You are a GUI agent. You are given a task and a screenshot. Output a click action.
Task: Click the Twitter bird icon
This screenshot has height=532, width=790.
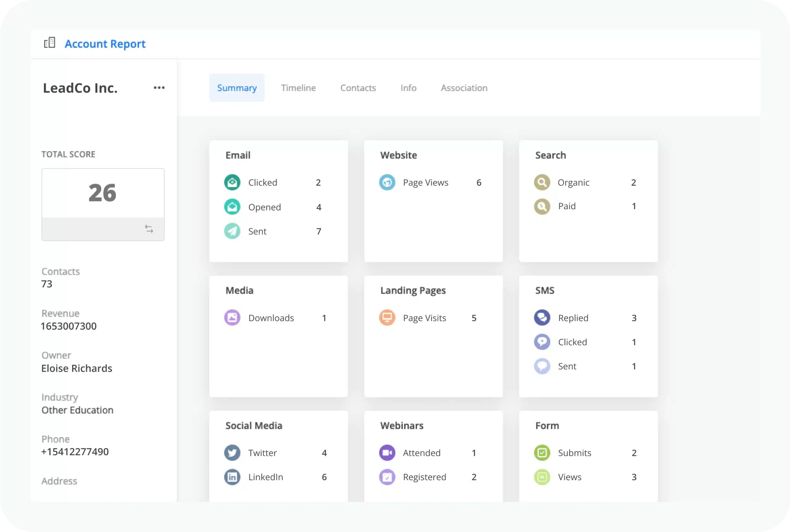click(x=232, y=453)
